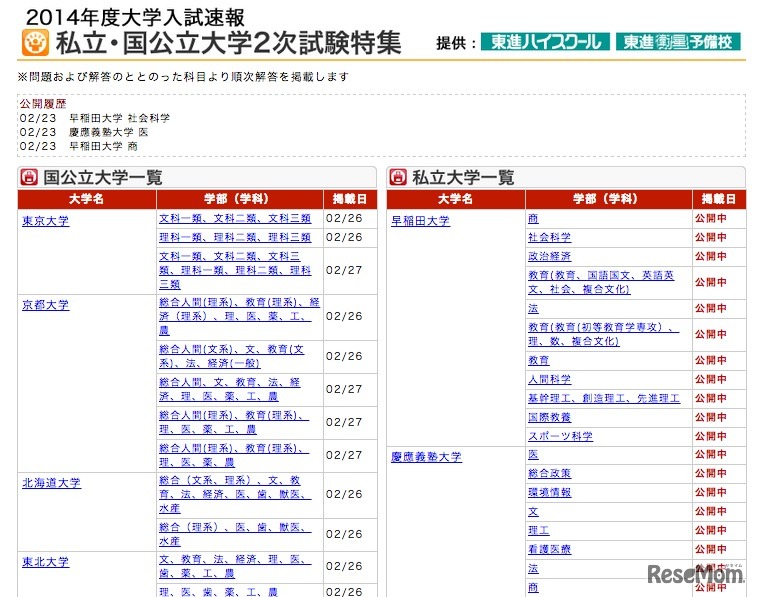Open the 京都大学 link
Image resolution: width=758 pixels, height=597 pixels.
pos(45,305)
